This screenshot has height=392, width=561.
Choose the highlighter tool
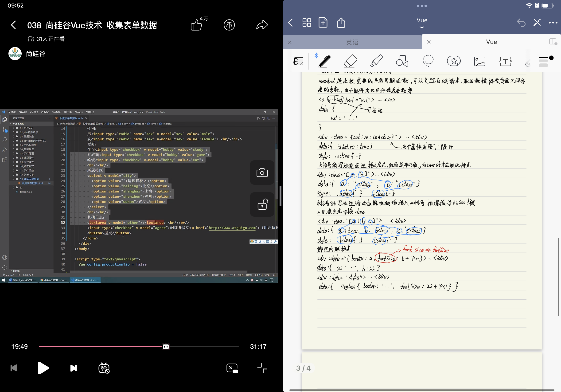tap(376, 61)
